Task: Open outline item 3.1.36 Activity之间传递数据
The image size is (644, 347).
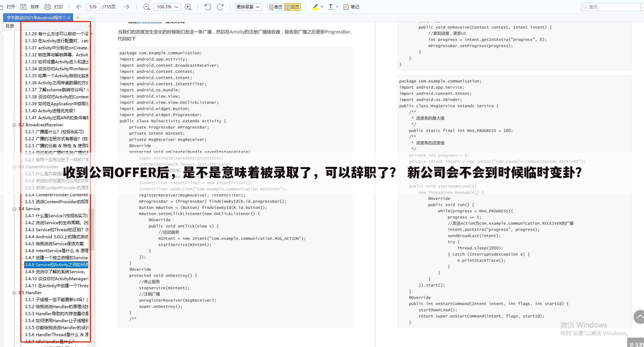Action: tap(56, 83)
